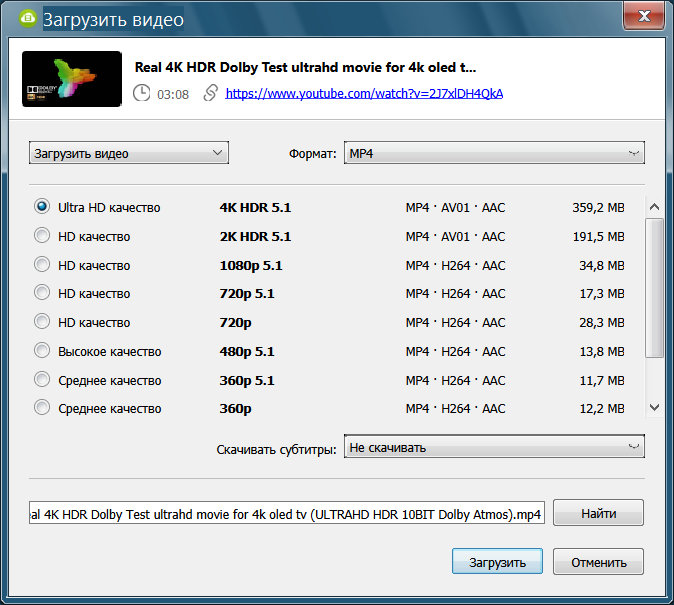Select 480p 5.1 high quality option

42,351
